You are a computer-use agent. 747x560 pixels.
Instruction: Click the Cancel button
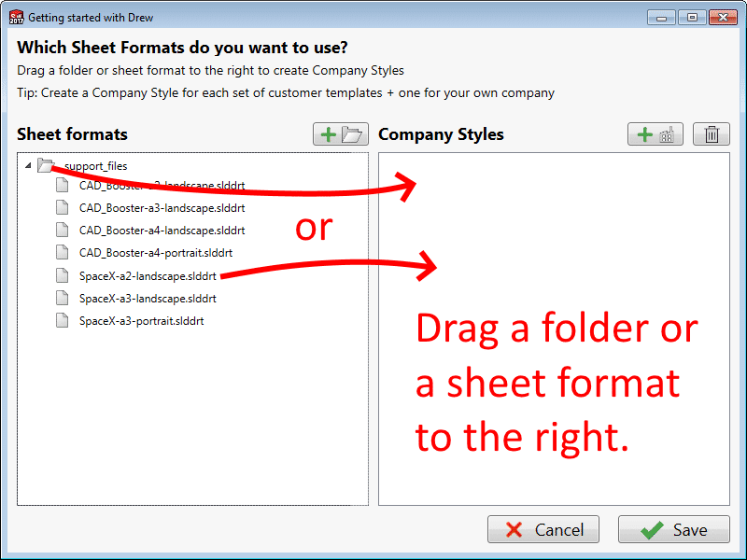pyautogui.click(x=543, y=529)
